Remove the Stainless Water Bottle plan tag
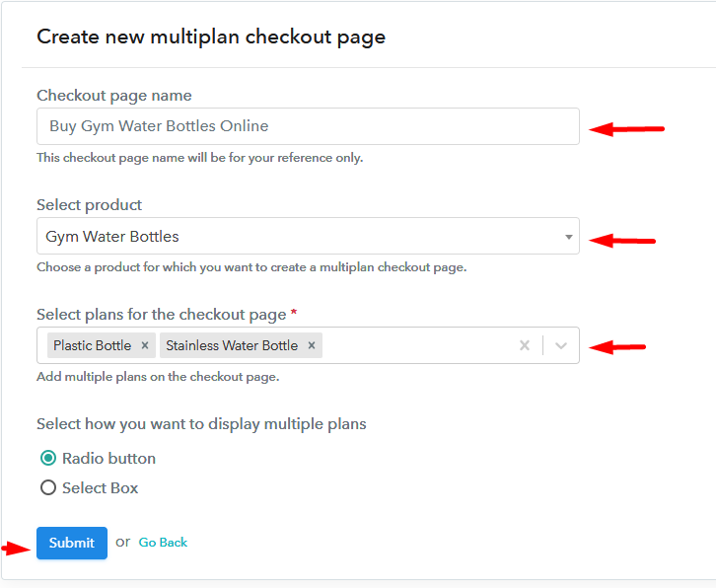This screenshot has width=716, height=588. pyautogui.click(x=312, y=345)
